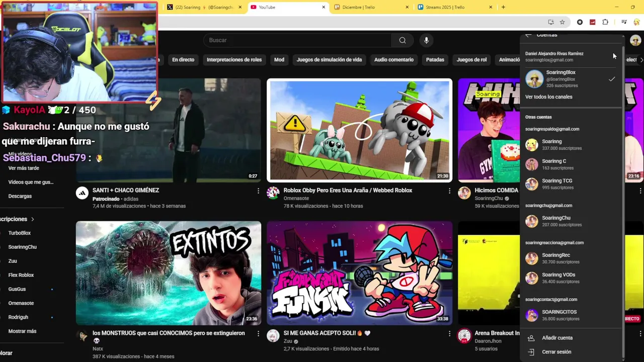Click the adidas channel avatar
Screen dimensions: 644x362
click(x=82, y=193)
